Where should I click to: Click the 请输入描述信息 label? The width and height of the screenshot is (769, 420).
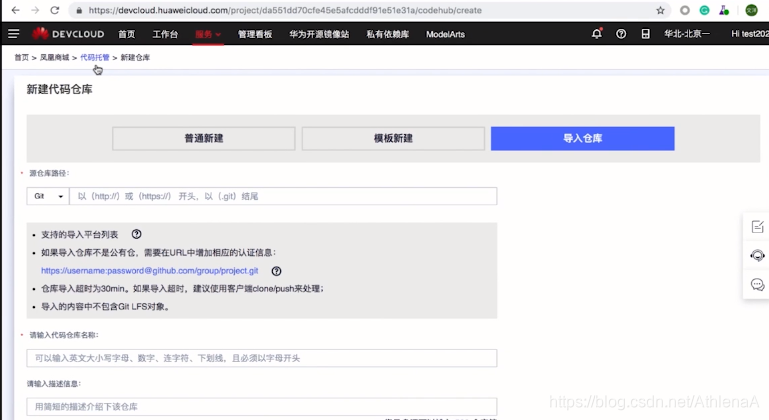click(54, 384)
